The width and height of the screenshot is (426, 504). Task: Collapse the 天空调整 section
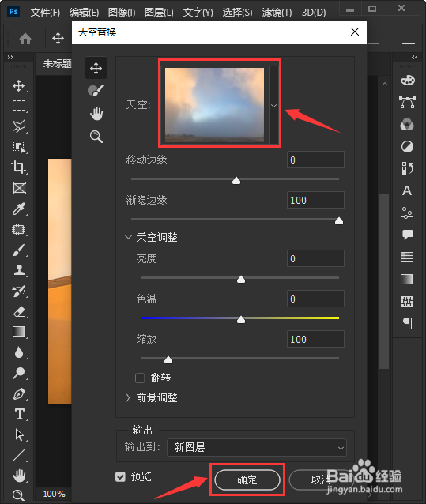(x=128, y=237)
